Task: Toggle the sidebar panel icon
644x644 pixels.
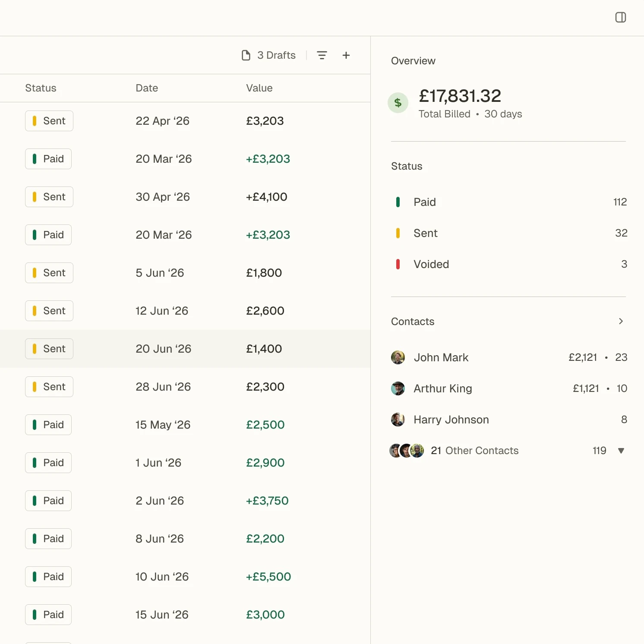Action: [620, 17]
